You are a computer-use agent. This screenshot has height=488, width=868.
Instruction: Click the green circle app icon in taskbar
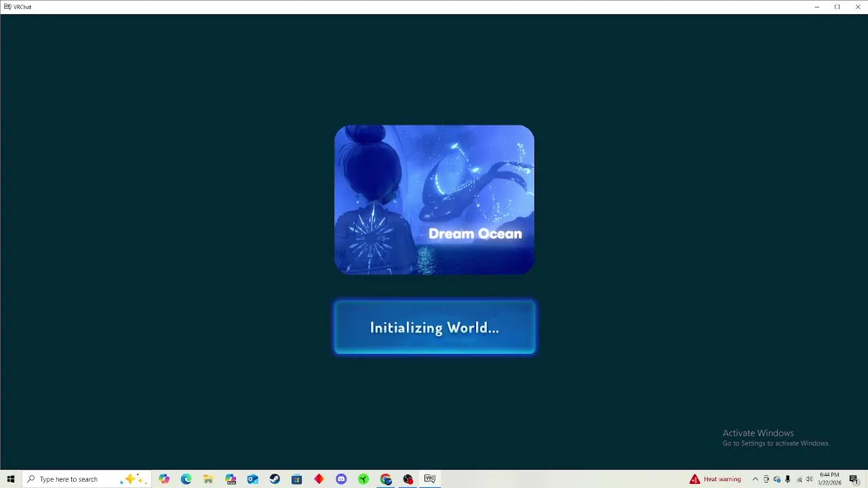(x=363, y=479)
